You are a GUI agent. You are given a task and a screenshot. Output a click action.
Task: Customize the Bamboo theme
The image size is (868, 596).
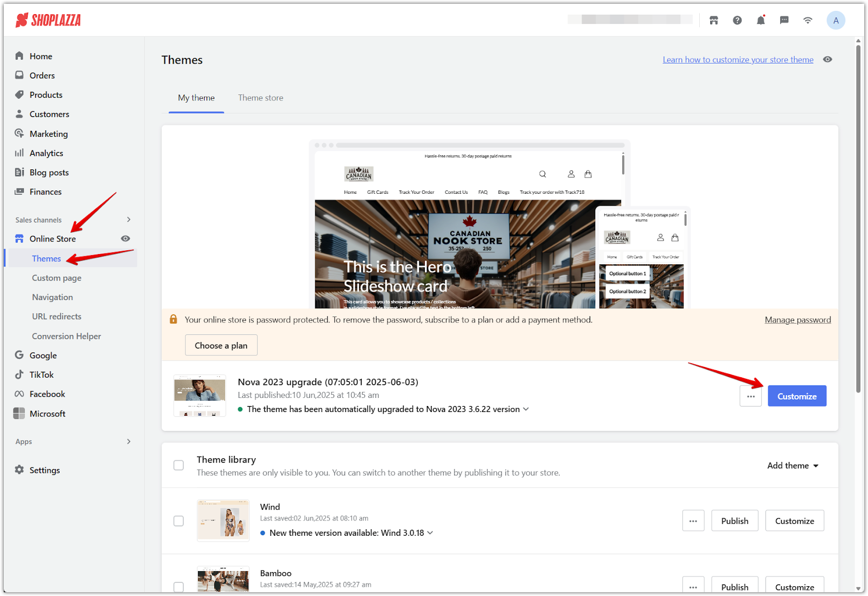[794, 585]
